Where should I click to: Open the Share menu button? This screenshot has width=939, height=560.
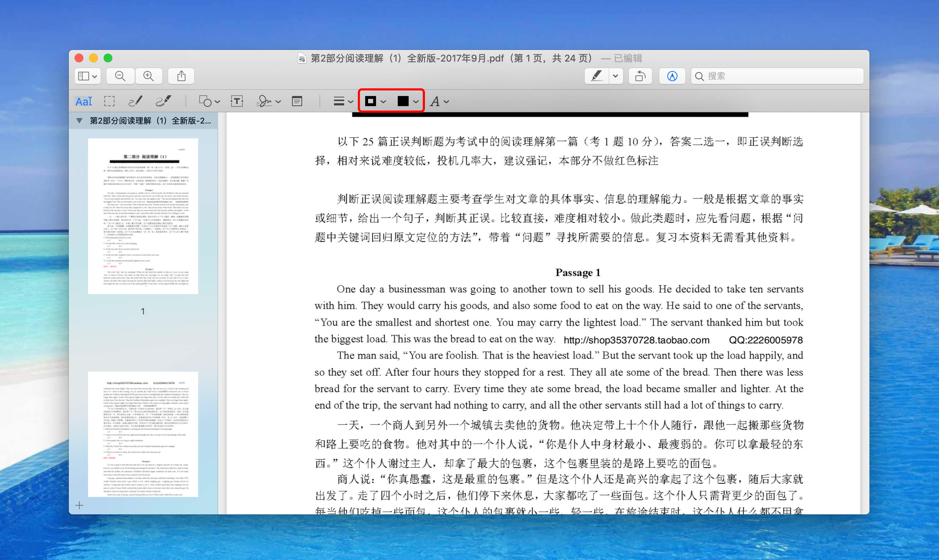pyautogui.click(x=181, y=76)
